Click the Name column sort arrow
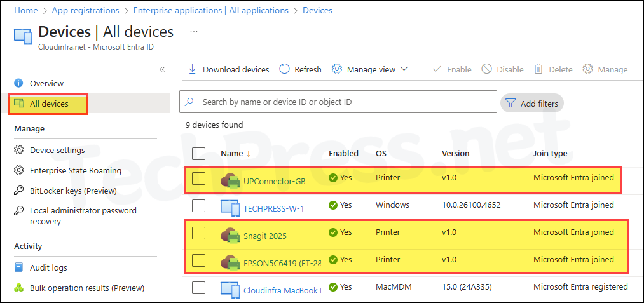The height and width of the screenshot is (303, 644). point(249,154)
